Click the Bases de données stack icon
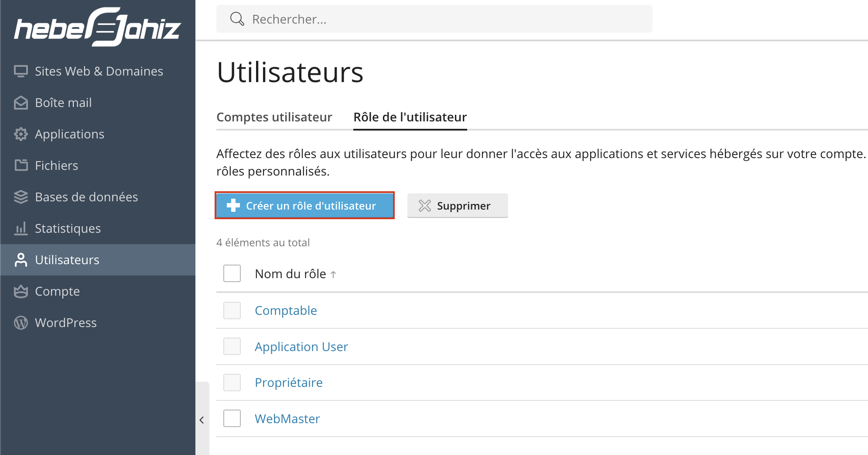 click(21, 197)
